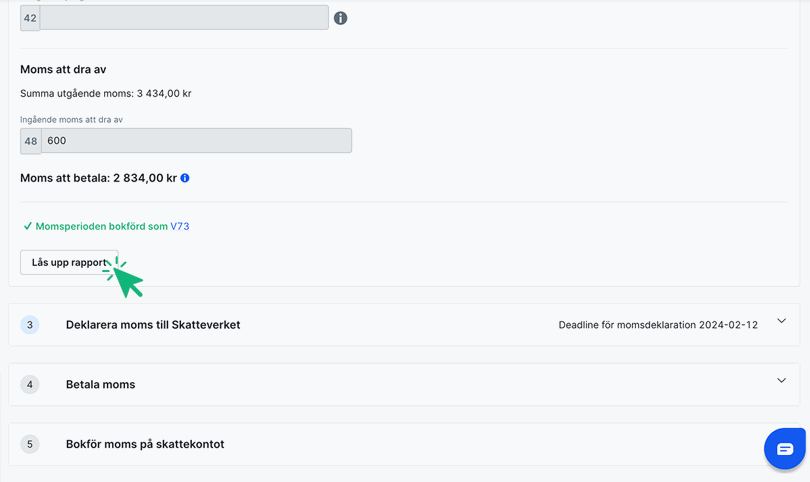Screen dimensions: 810x482
Task: Click the step 4 number badge
Action: (x=30, y=384)
